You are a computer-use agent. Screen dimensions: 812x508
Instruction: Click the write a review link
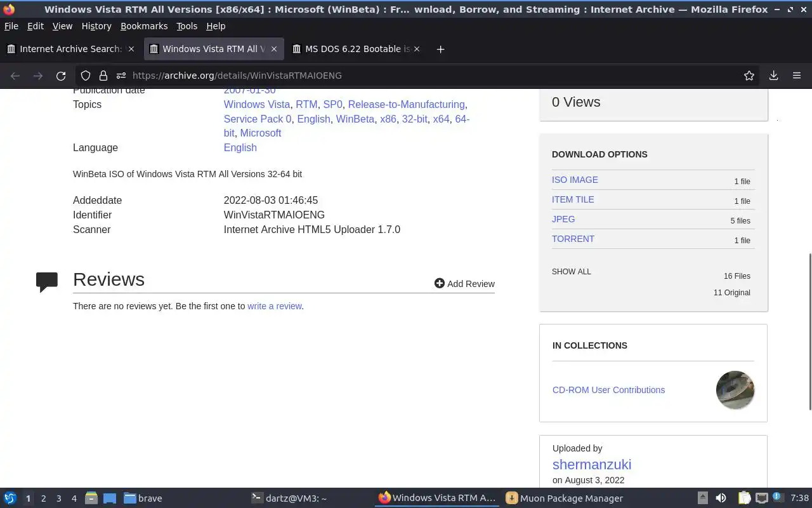[274, 306]
